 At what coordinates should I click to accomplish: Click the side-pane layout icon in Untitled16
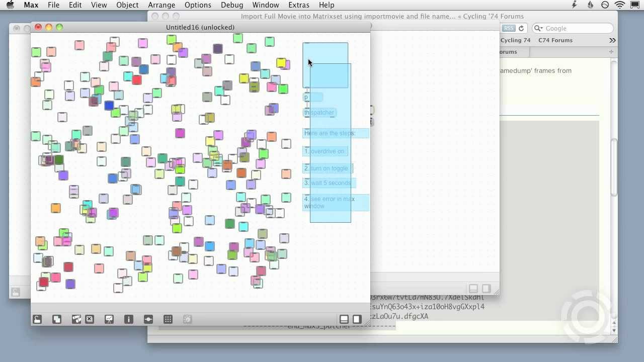tap(357, 319)
